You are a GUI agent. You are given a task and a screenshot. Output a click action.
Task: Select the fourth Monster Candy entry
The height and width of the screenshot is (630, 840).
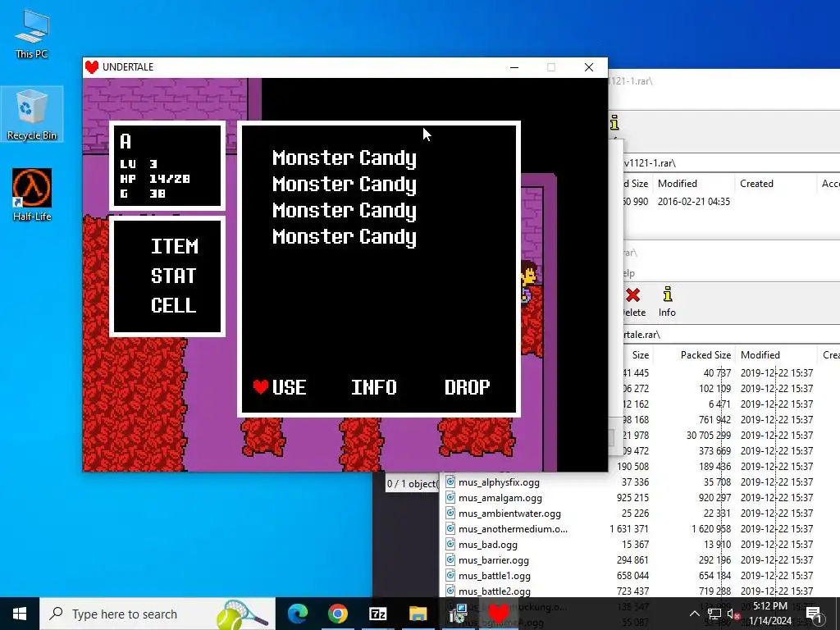pos(345,237)
